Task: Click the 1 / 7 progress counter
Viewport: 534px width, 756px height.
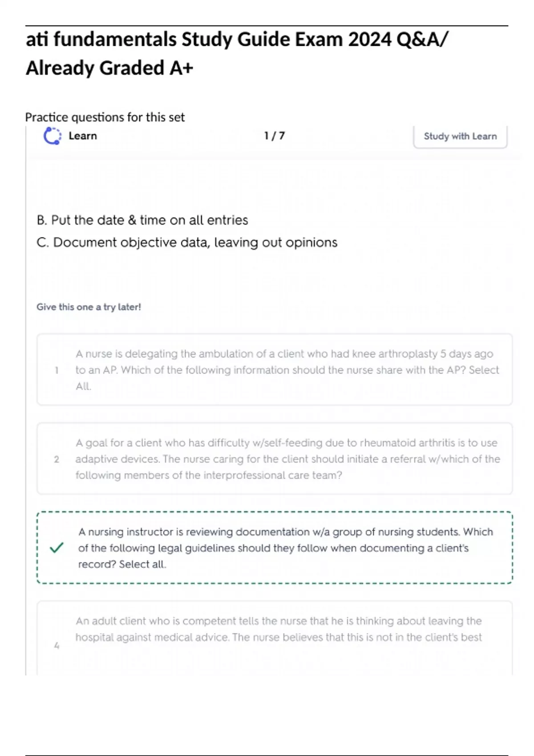Action: click(x=274, y=136)
